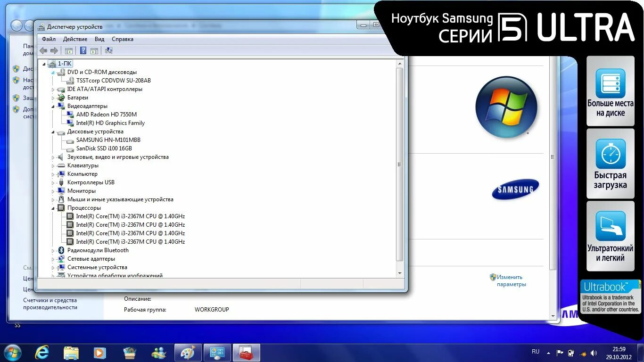Open Счетчики и средства производительности link
The image size is (644, 362).
pos(50,304)
